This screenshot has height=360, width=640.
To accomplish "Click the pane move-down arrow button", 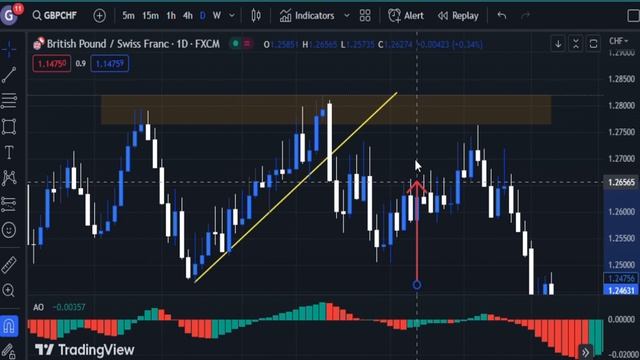I will click(x=558, y=43).
